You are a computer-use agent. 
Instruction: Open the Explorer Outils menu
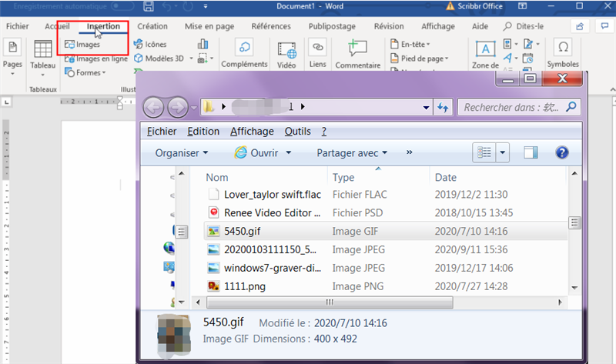tap(297, 131)
